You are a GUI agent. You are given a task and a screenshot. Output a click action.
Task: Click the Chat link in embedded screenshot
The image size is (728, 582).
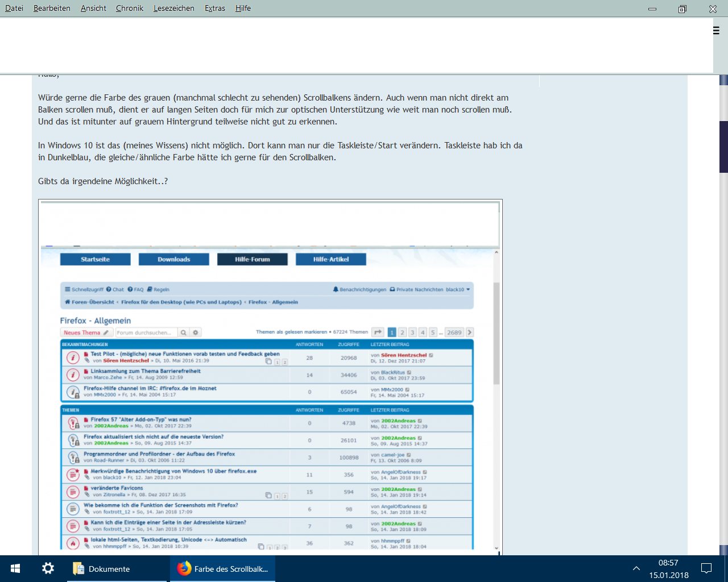click(x=115, y=289)
